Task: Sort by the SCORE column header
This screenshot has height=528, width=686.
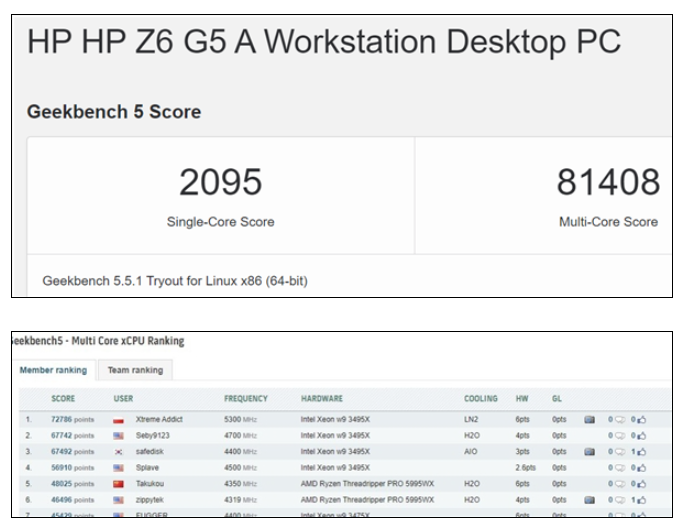Action: coord(63,399)
